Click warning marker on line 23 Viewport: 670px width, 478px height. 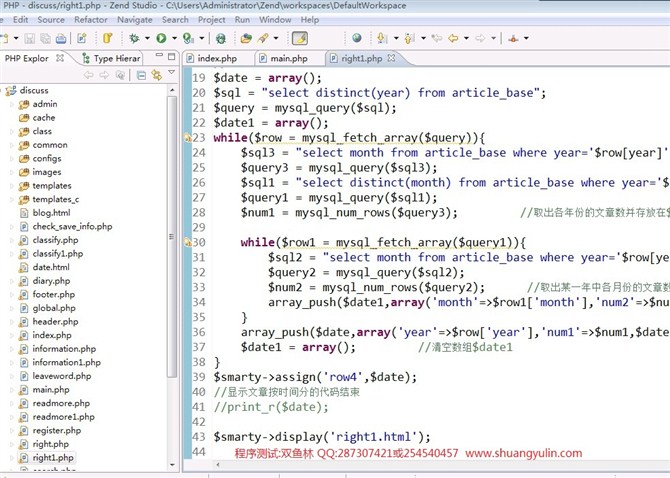point(188,138)
